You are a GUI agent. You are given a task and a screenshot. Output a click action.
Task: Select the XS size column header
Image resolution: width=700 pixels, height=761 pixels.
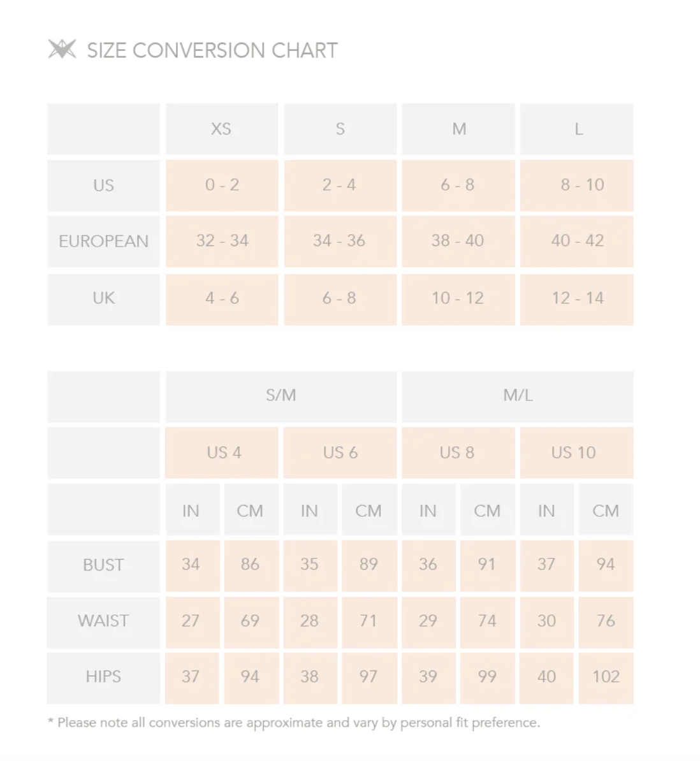pos(221,129)
